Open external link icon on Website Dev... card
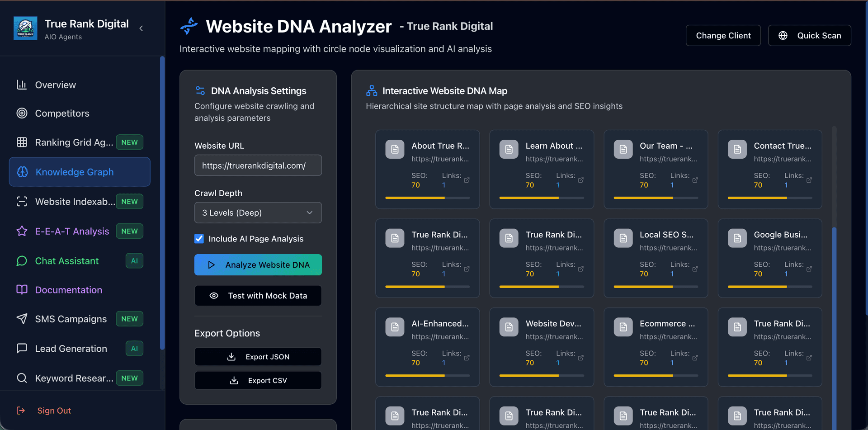868x430 pixels. click(580, 358)
